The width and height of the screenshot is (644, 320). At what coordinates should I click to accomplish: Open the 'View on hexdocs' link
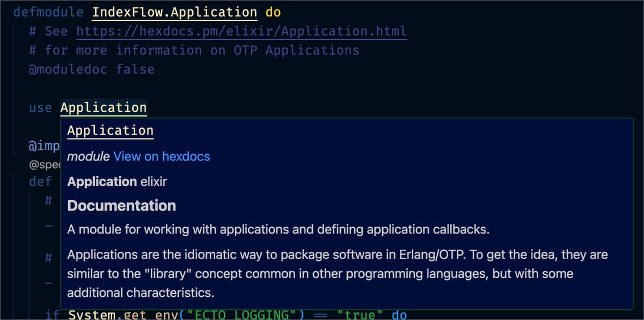[x=162, y=156]
